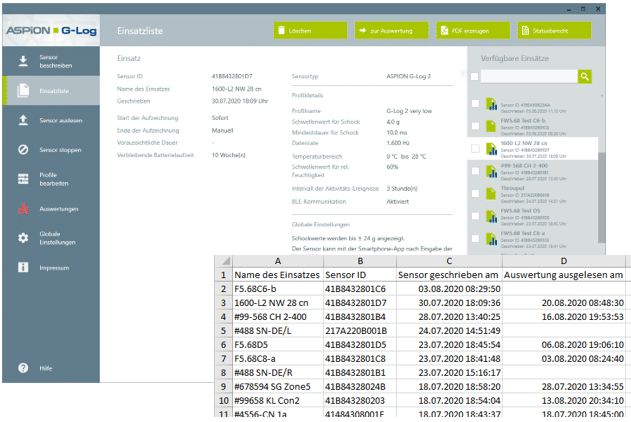Tick checkbox of Throuput entry
Image resolution: width=631 pixels, height=422 pixels.
pos(475,194)
